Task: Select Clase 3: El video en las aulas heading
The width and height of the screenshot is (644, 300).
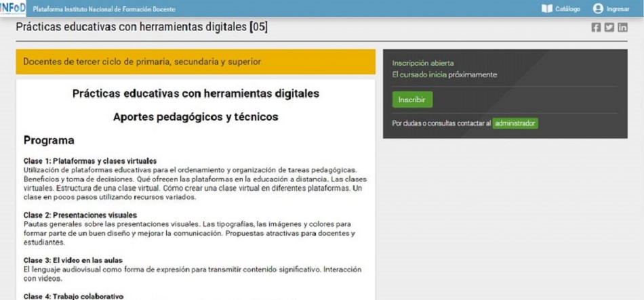Action: 74,260
